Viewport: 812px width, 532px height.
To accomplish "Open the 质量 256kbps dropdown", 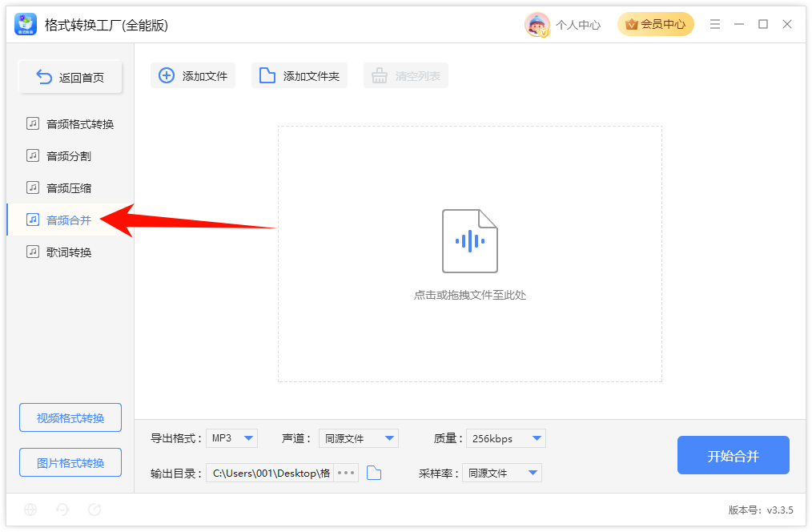I will 506,438.
